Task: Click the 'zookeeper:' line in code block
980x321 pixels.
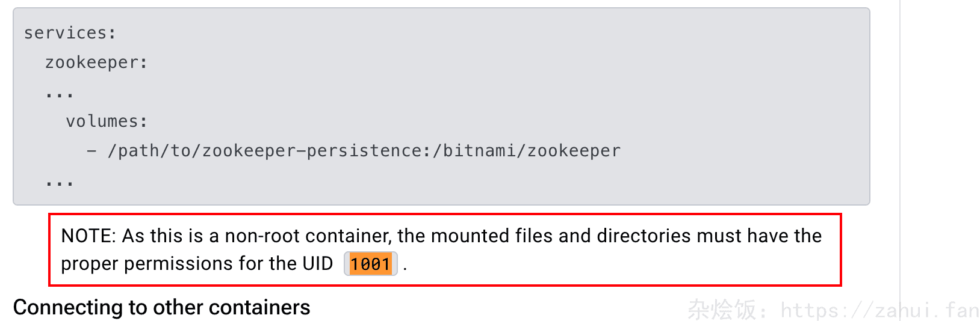Action: click(96, 63)
